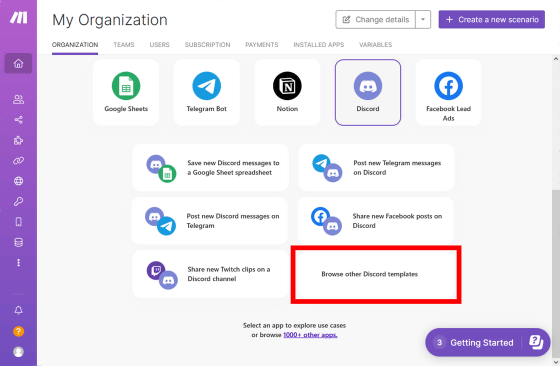Open the Team users icon in sidebar
This screenshot has width=560, height=366.
tap(18, 99)
